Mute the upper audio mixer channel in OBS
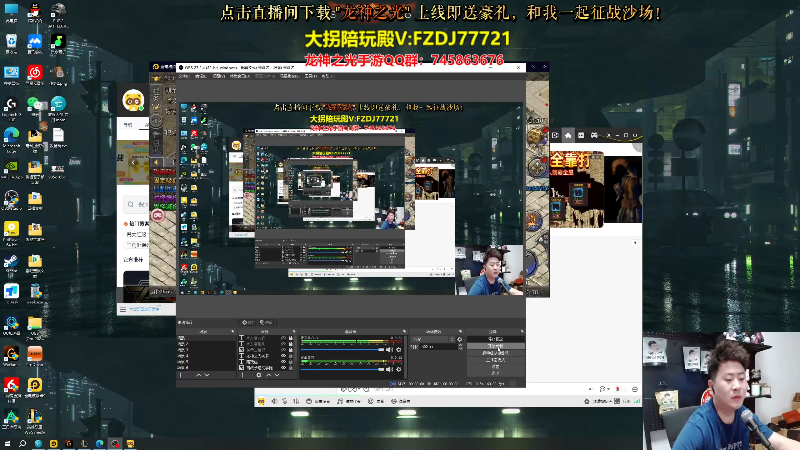This screenshot has height=450, width=800. coord(389,349)
